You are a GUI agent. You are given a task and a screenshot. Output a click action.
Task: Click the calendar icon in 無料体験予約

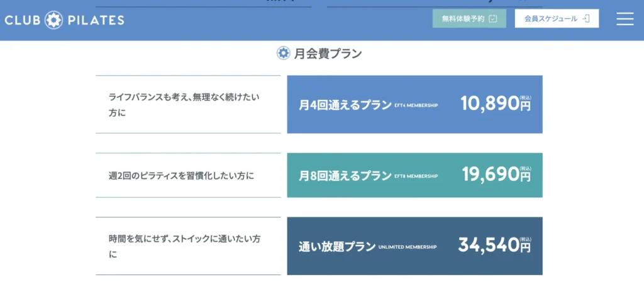click(493, 19)
